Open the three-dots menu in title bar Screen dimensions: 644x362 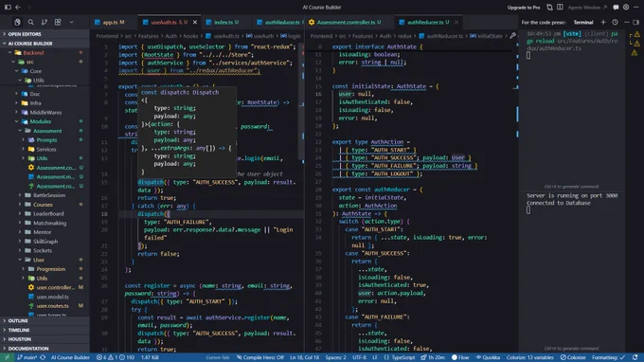coord(635,7)
